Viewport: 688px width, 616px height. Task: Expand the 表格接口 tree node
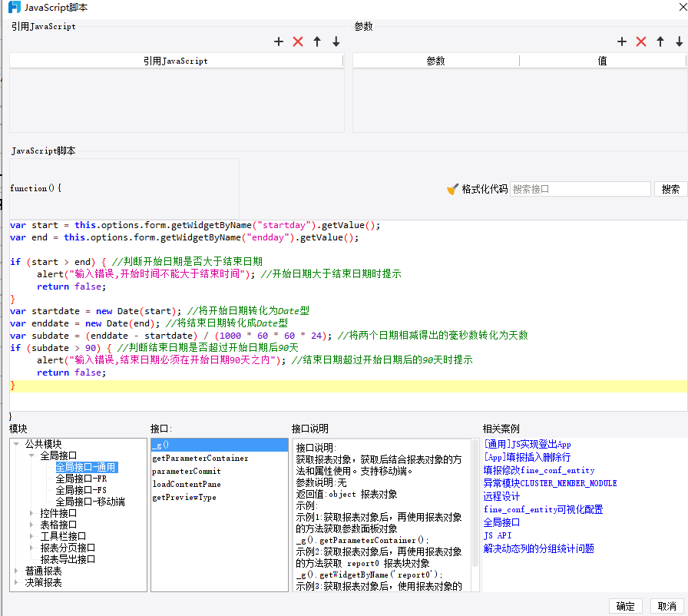point(31,525)
